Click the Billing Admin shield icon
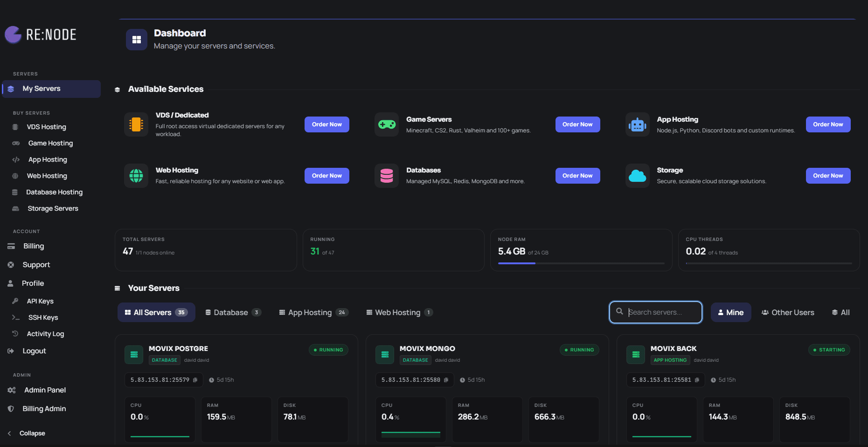This screenshot has width=868, height=447. point(11,409)
